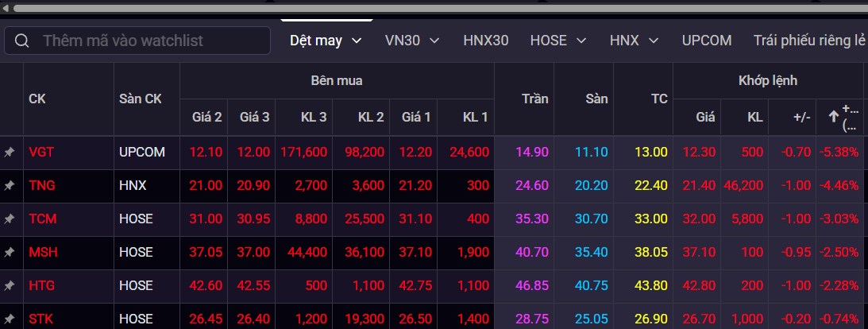Screen dimensions: 868x329
Task: Click MSH matched price 37.10
Action: (x=699, y=252)
